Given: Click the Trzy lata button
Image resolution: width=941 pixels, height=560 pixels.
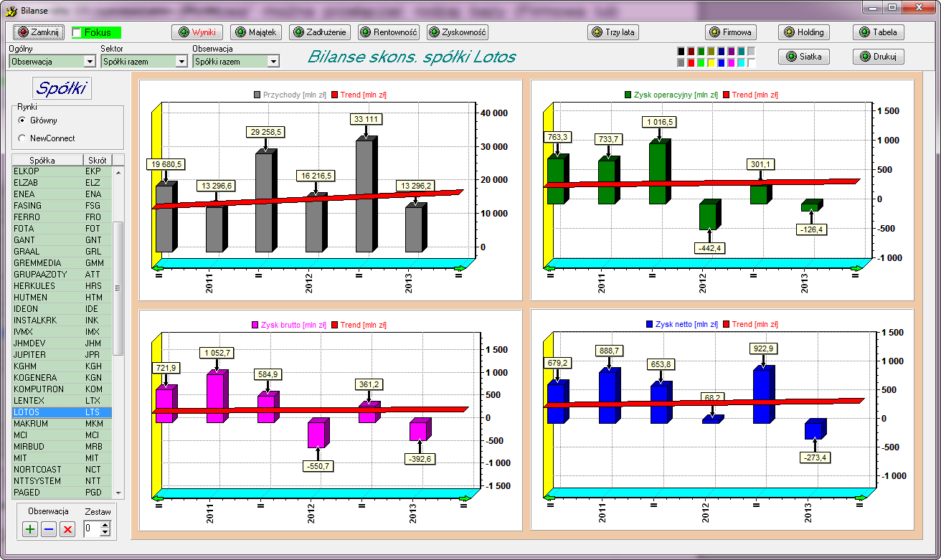Looking at the screenshot, I should (x=613, y=32).
